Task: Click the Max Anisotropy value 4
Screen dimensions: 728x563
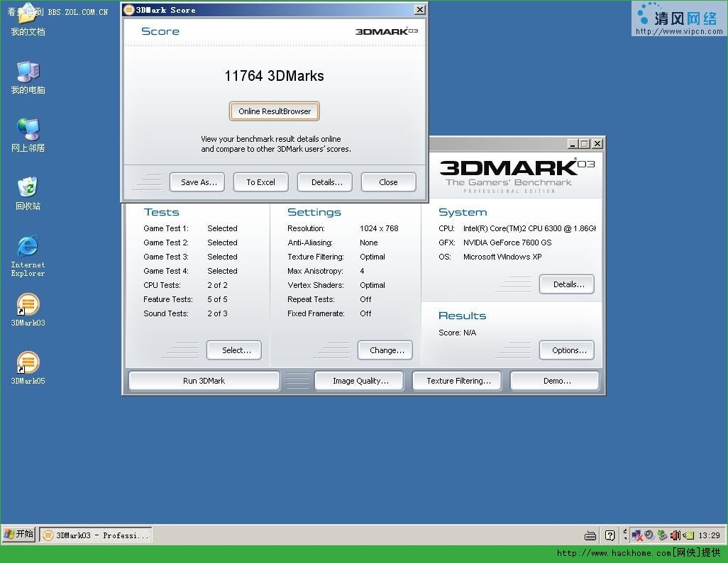Action: point(362,271)
